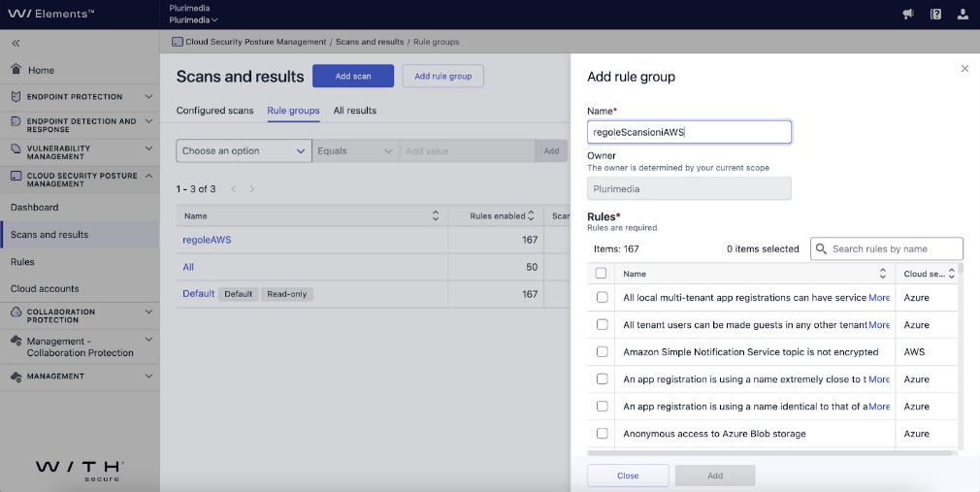Screen dimensions: 980x492
Task: Click the Collaboration Protection icon
Action: coord(16,312)
